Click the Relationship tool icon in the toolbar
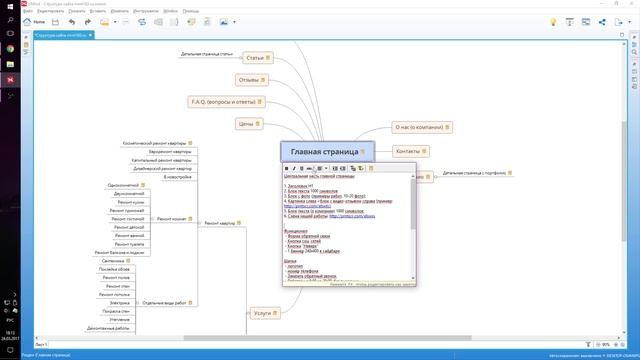640x360 pixels. pos(142,22)
